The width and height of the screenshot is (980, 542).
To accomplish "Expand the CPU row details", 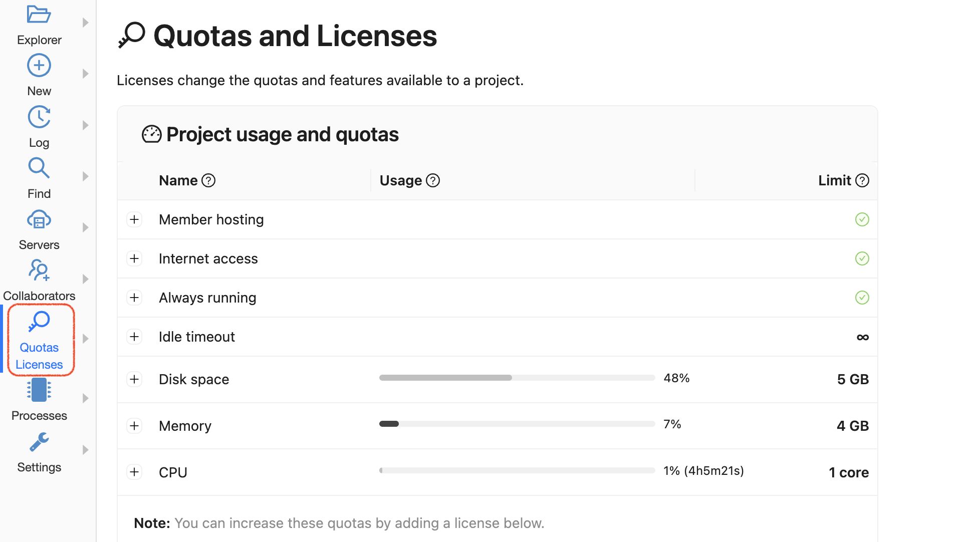I will coord(134,472).
